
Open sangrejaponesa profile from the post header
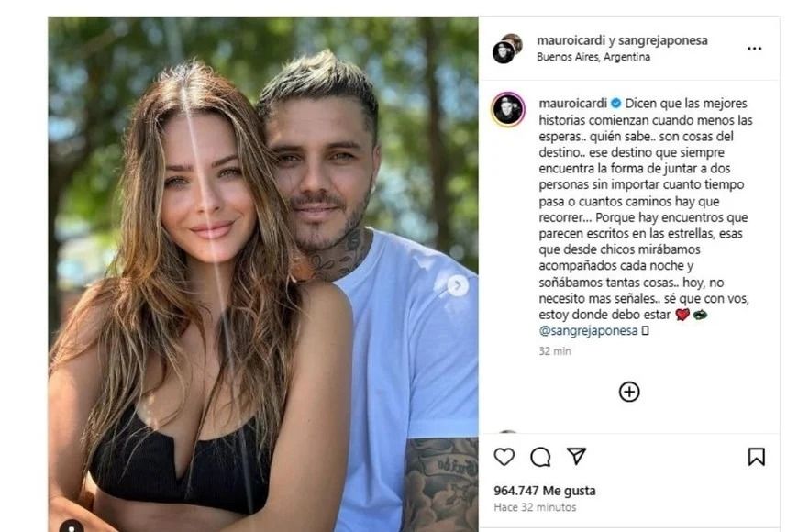pyautogui.click(x=662, y=40)
